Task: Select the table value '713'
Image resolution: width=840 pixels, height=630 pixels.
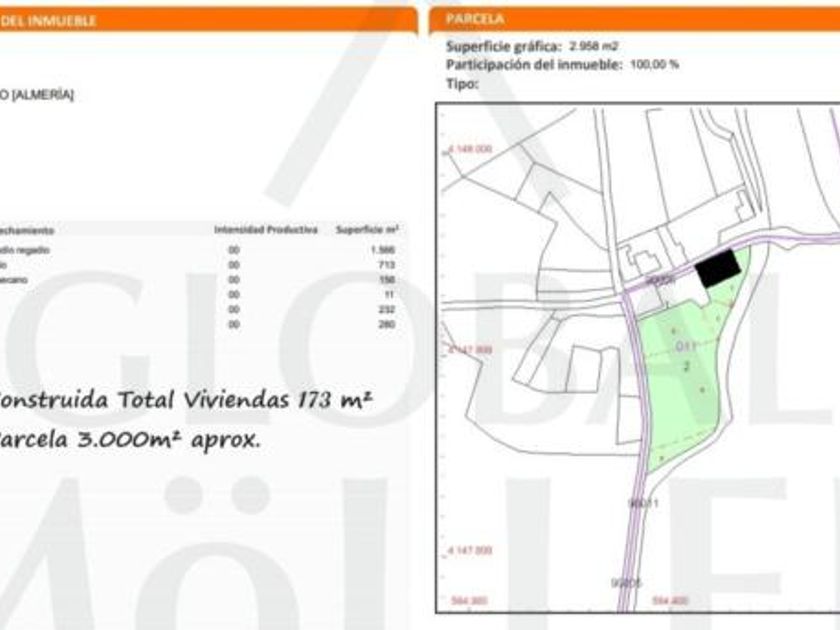Action: point(386,265)
